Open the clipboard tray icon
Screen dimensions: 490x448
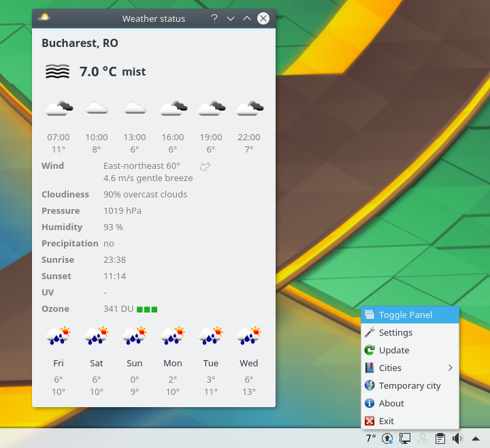(x=440, y=438)
